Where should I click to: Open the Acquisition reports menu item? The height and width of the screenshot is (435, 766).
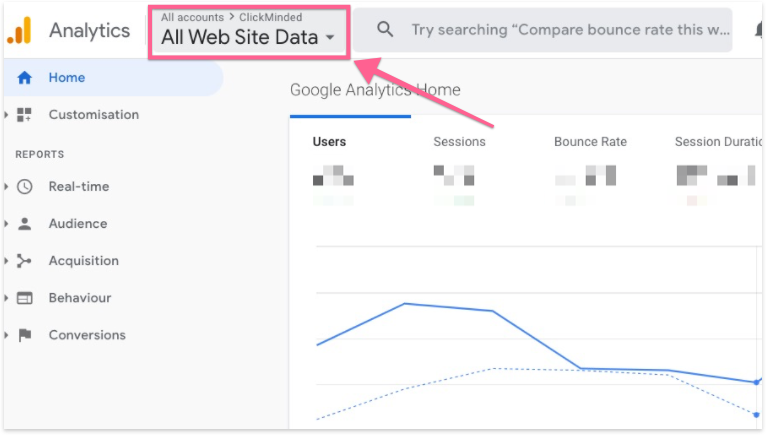(x=83, y=261)
